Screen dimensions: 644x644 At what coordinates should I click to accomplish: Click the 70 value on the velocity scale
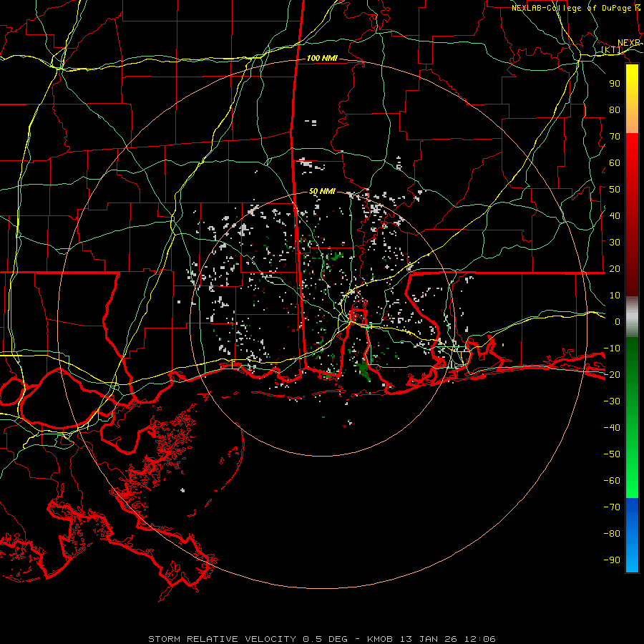coord(615,137)
